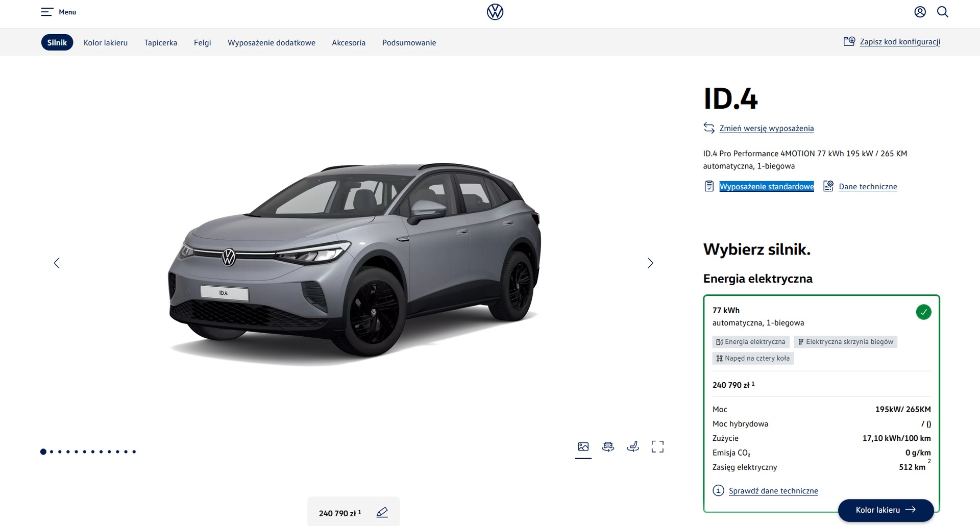Select the image gallery view icon
Image resolution: width=980 pixels, height=526 pixels.
coord(583,447)
